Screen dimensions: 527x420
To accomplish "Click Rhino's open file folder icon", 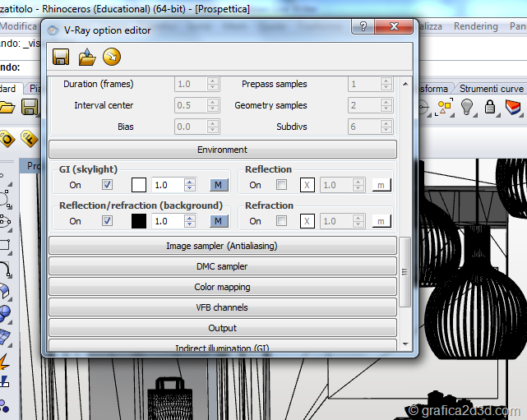I will point(7,108).
